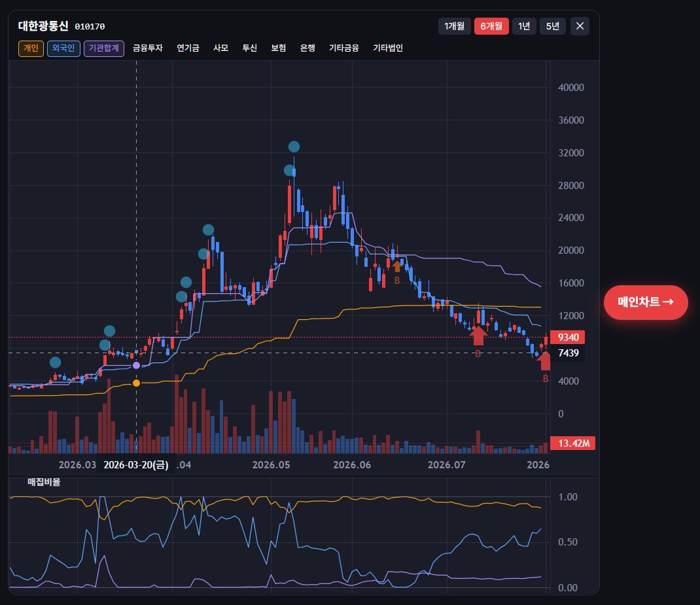This screenshot has width=700, height=605.
Task: Click the 1.00 ratio axis label
Action: [x=568, y=497]
